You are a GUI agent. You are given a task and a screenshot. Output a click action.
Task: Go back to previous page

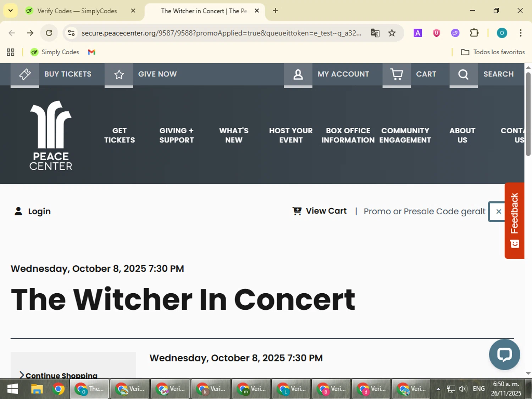click(12, 33)
